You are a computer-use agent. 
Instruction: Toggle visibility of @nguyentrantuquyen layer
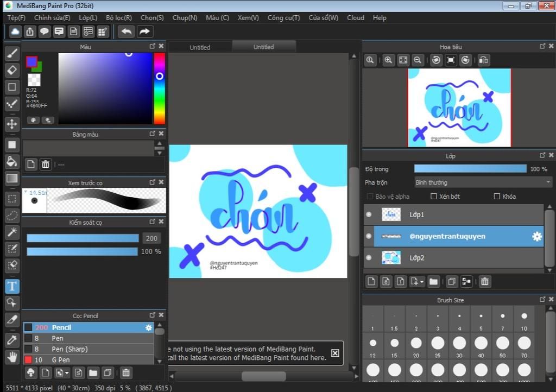click(x=369, y=236)
